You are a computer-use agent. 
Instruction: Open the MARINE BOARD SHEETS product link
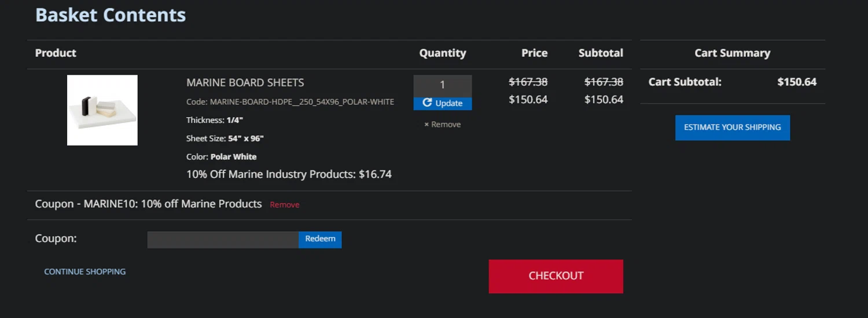tap(245, 83)
